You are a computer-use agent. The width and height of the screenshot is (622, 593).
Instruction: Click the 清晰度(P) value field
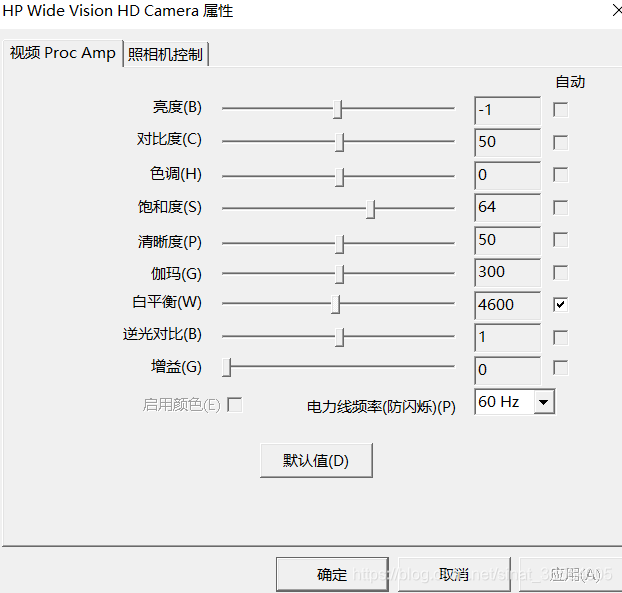click(507, 240)
